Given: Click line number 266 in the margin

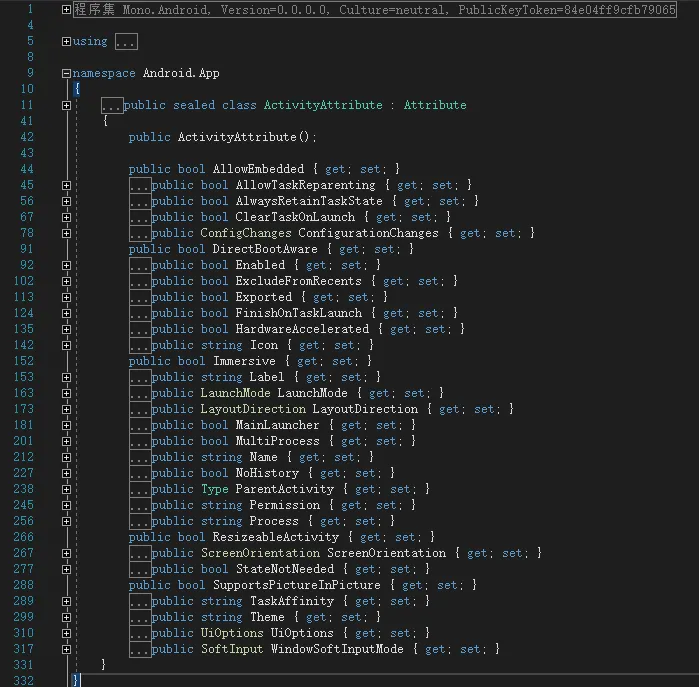Looking at the screenshot, I should pyautogui.click(x=23, y=537).
